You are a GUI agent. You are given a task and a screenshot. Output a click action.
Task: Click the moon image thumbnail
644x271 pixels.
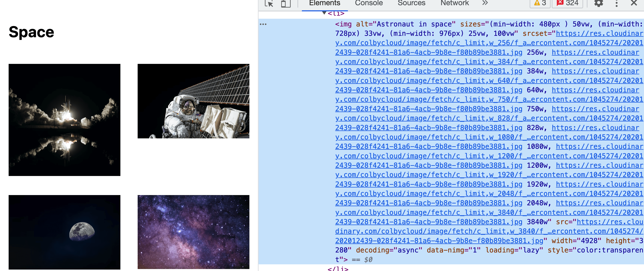coord(65,232)
